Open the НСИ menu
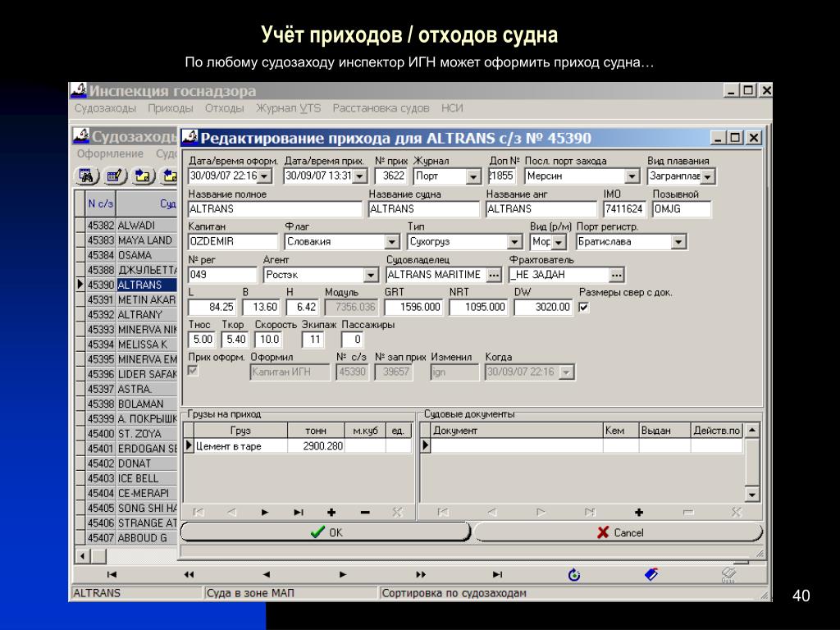Screen dimensions: 840x630 tap(452, 108)
